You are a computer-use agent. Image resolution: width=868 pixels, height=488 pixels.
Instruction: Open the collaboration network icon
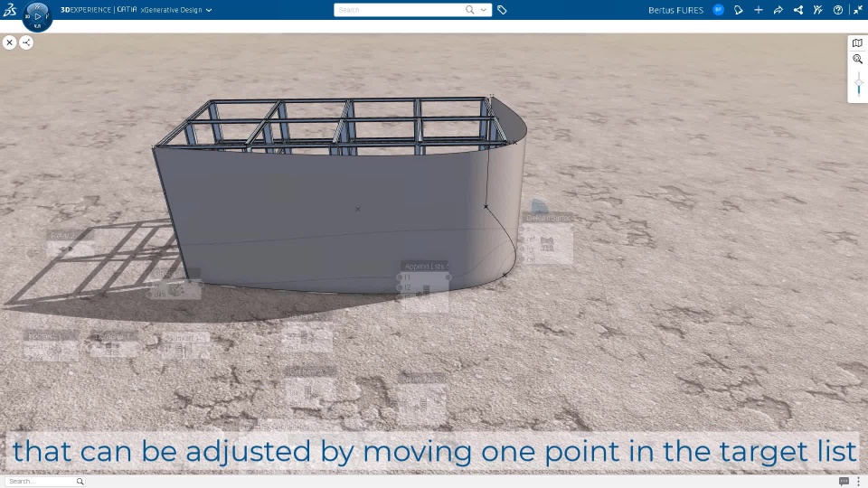798,10
